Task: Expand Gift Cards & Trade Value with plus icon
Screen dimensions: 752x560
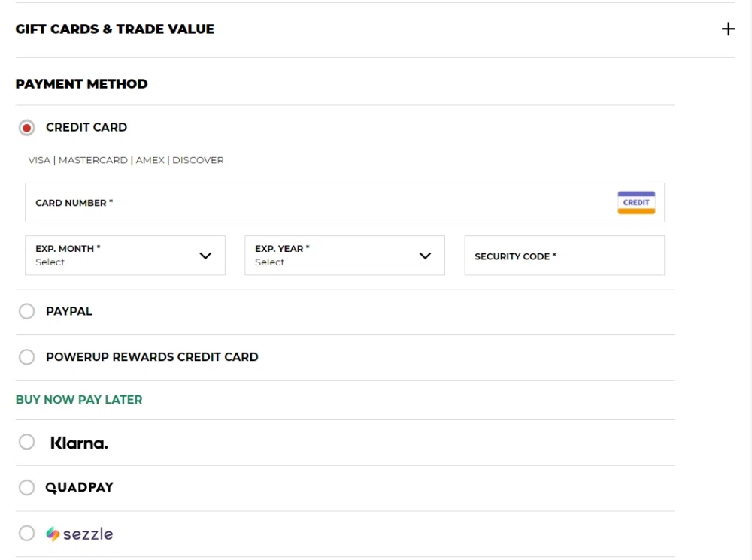Action: (728, 29)
